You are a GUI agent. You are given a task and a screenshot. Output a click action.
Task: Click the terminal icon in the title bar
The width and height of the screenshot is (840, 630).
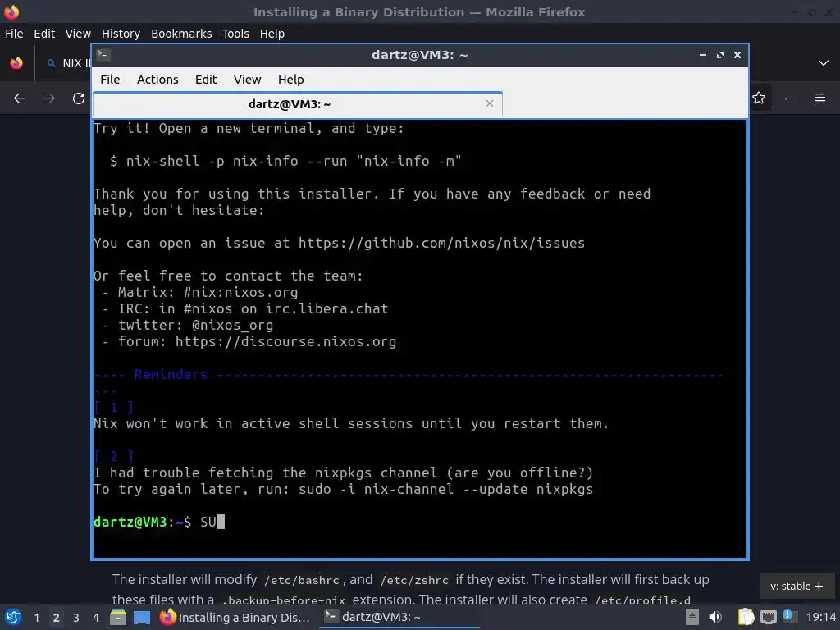tap(103, 55)
